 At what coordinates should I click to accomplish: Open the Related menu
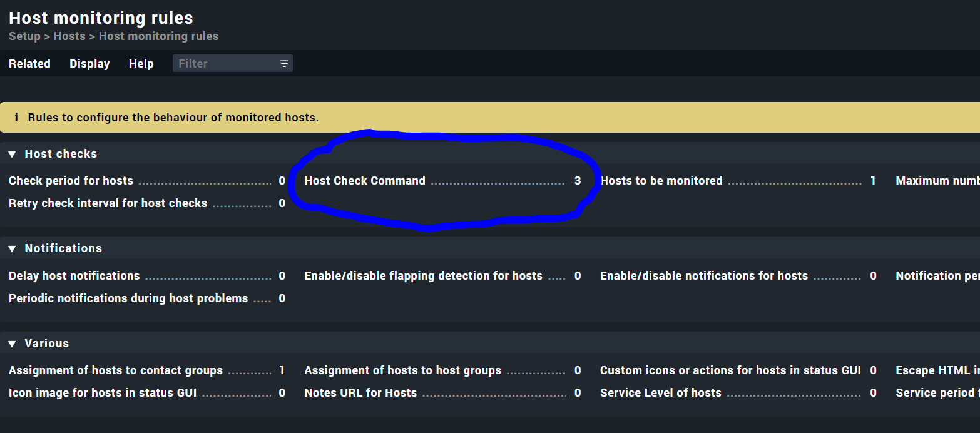[x=29, y=64]
